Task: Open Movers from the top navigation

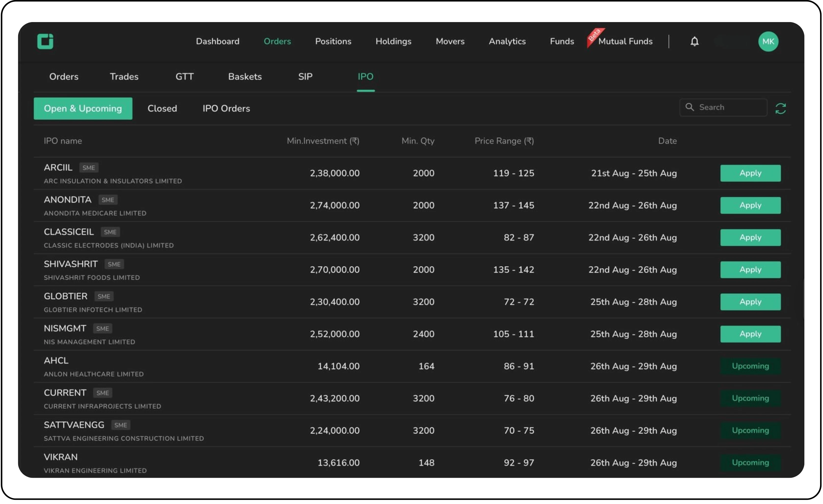Action: coord(450,41)
